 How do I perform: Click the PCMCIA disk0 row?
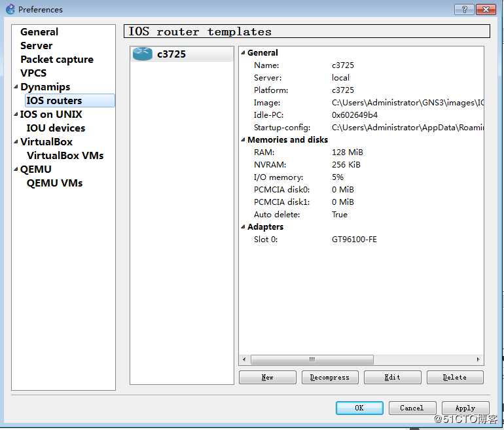[x=361, y=190]
